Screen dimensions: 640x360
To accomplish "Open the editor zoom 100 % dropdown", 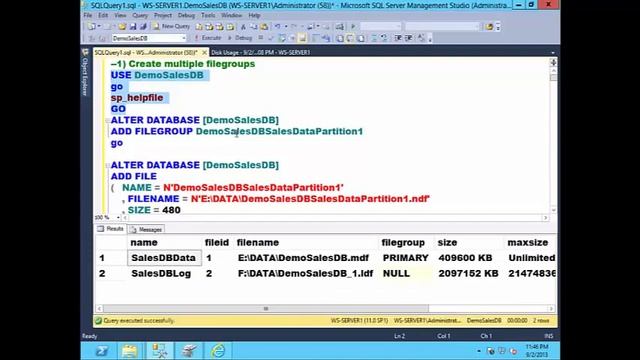I will point(118,218).
